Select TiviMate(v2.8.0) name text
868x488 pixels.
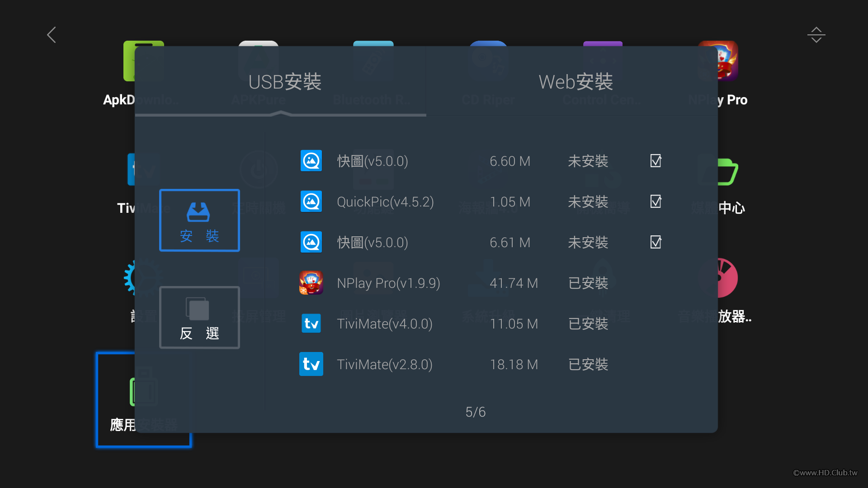[385, 365]
